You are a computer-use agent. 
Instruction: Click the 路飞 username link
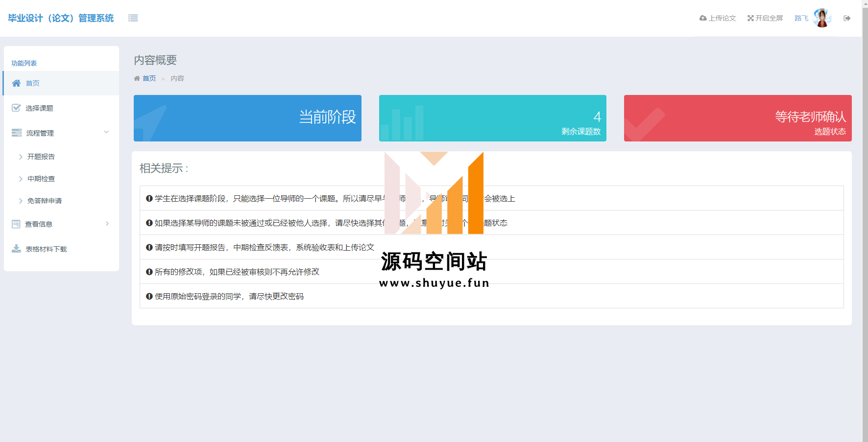(801, 18)
